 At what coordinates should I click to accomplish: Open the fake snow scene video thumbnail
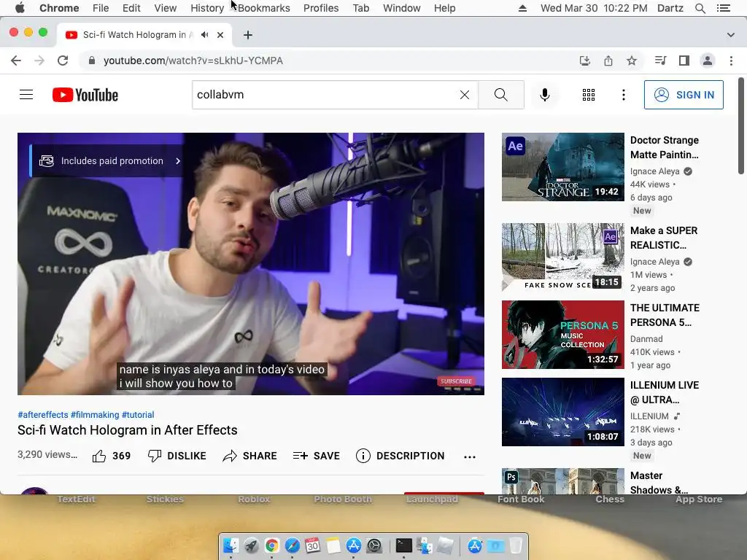pyautogui.click(x=562, y=257)
